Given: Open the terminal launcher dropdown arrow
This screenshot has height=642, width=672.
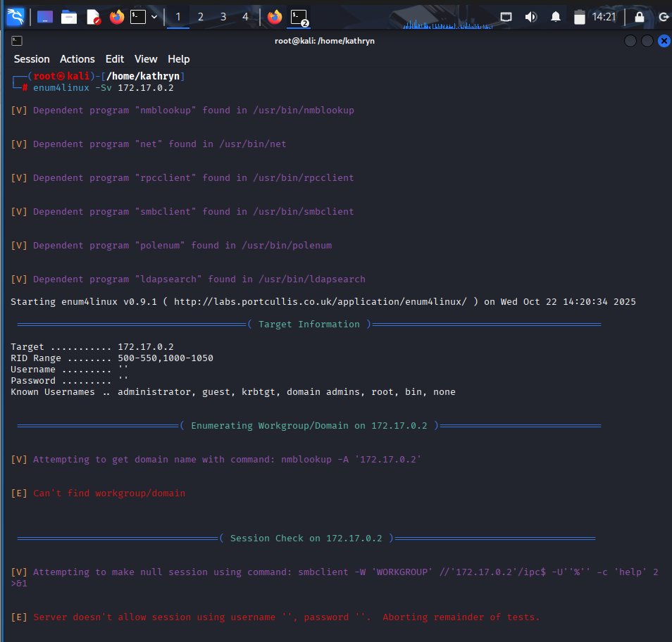Looking at the screenshot, I should [153, 16].
